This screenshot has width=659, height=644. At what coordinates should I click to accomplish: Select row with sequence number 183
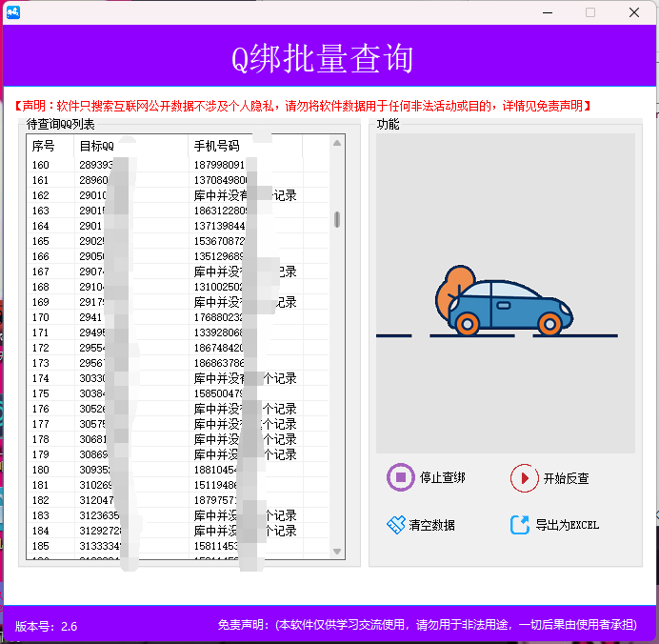point(178,515)
